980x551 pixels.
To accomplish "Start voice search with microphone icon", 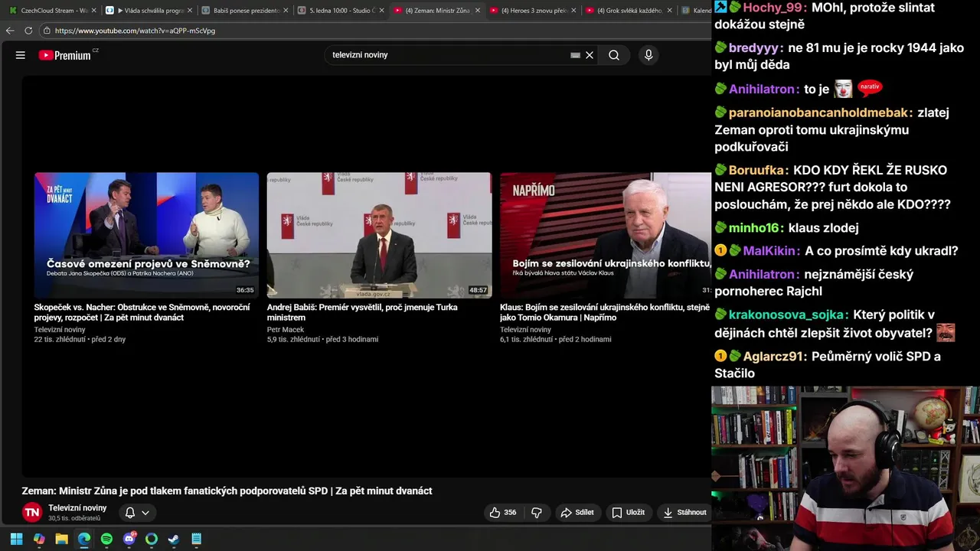I will click(x=648, y=55).
